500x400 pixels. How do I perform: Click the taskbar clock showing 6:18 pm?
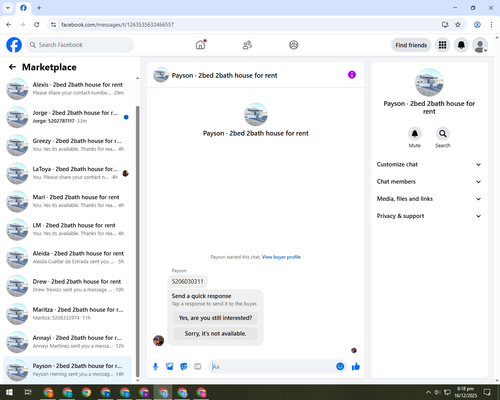coord(465,392)
